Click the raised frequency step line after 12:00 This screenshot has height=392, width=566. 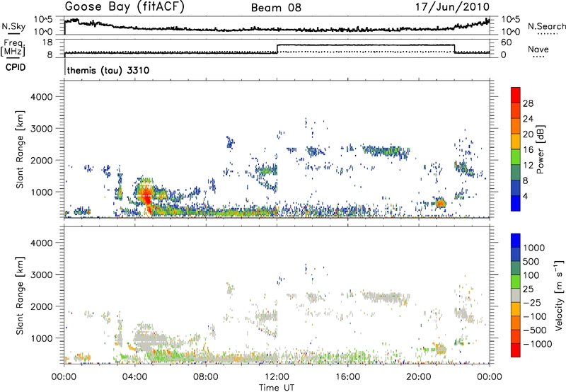click(366, 45)
